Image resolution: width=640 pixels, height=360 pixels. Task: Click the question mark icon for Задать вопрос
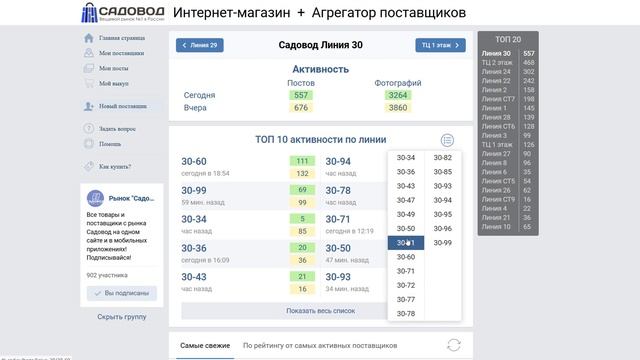tap(89, 129)
